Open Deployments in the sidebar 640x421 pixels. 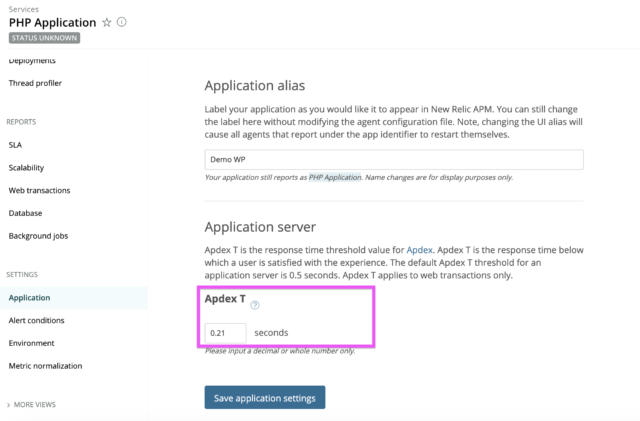point(33,62)
